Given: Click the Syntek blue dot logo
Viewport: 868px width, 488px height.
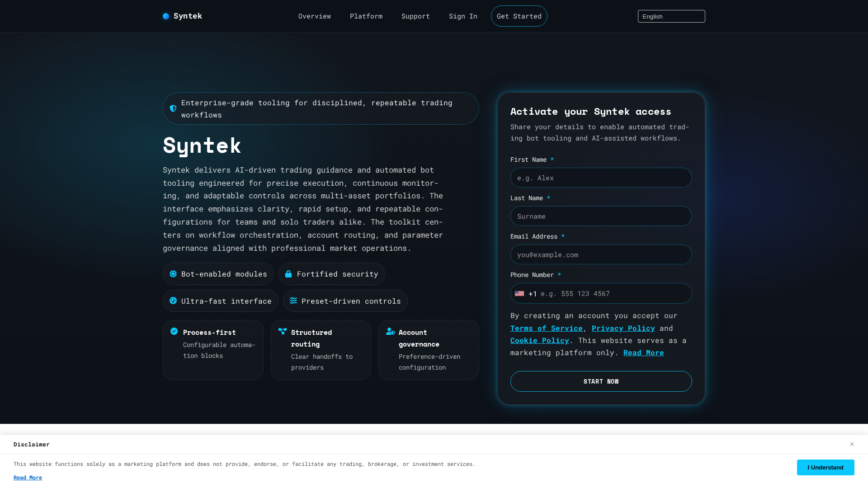Looking at the screenshot, I should tap(166, 16).
